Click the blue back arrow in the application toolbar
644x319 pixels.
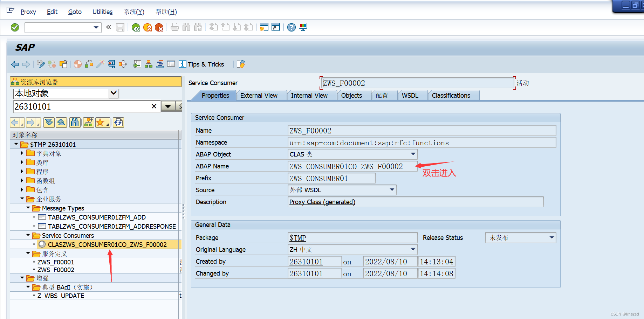click(15, 64)
